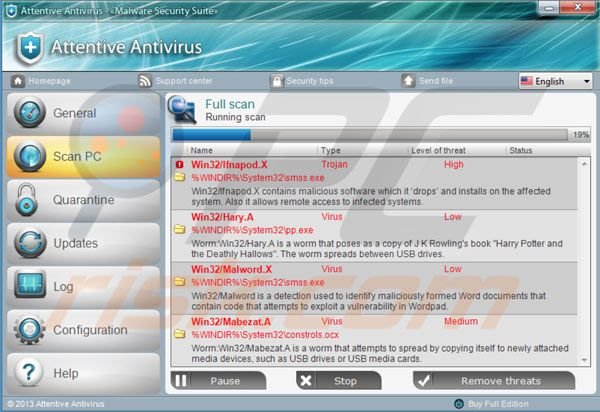
Task: Click the Support center RSS icon
Action: 145,81
